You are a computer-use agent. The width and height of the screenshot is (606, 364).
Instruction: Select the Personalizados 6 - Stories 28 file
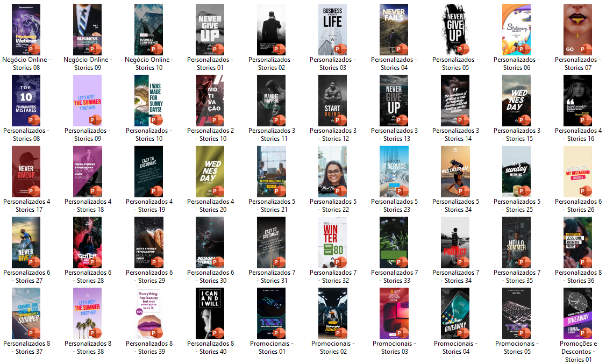coord(87,242)
